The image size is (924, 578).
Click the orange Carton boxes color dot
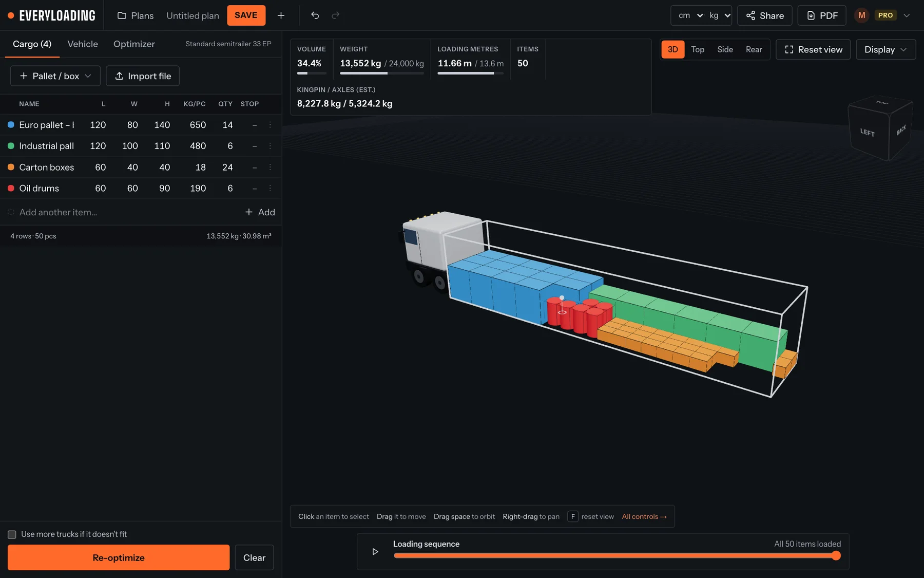[x=11, y=167]
